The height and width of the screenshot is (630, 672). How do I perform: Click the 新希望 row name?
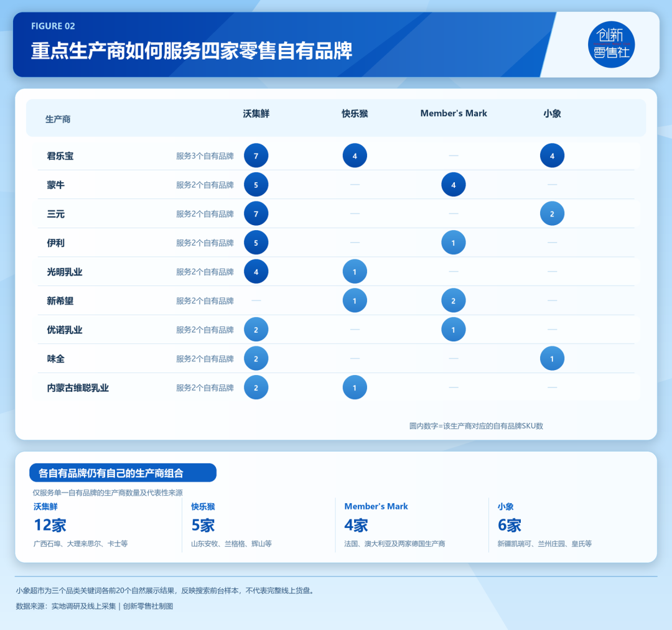coord(60,301)
